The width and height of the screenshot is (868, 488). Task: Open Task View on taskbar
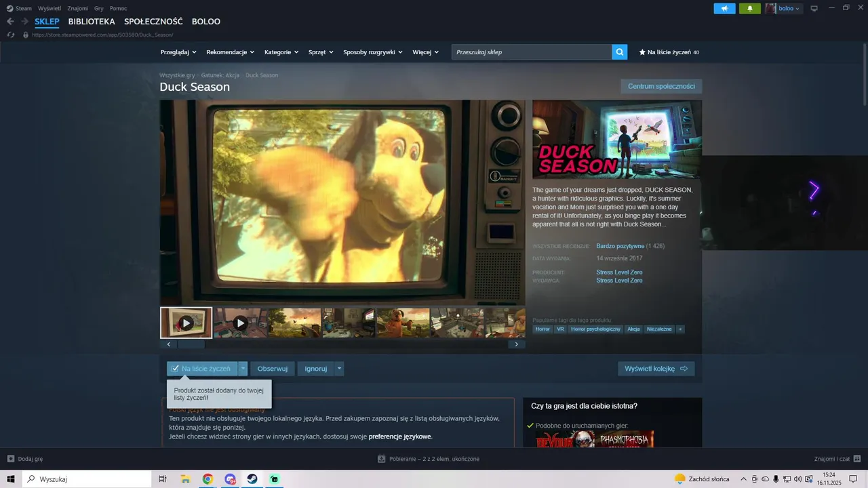coord(162,479)
